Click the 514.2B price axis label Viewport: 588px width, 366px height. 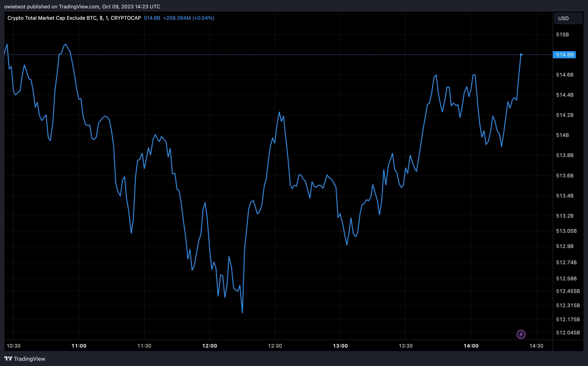[x=565, y=115]
